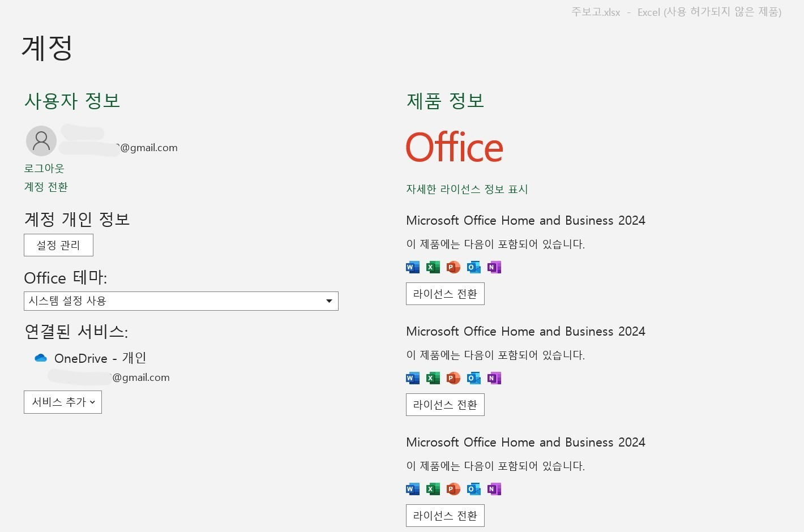804x532 pixels.
Task: Click the 계정 page title
Action: pos(47,48)
